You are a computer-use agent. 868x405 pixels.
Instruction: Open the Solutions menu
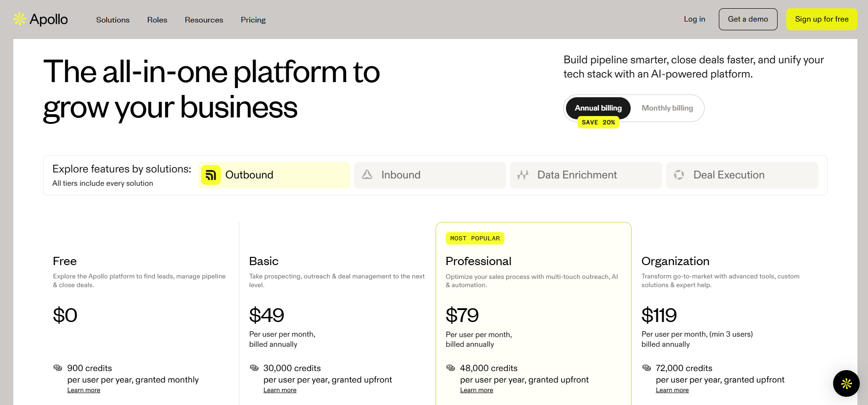point(113,20)
